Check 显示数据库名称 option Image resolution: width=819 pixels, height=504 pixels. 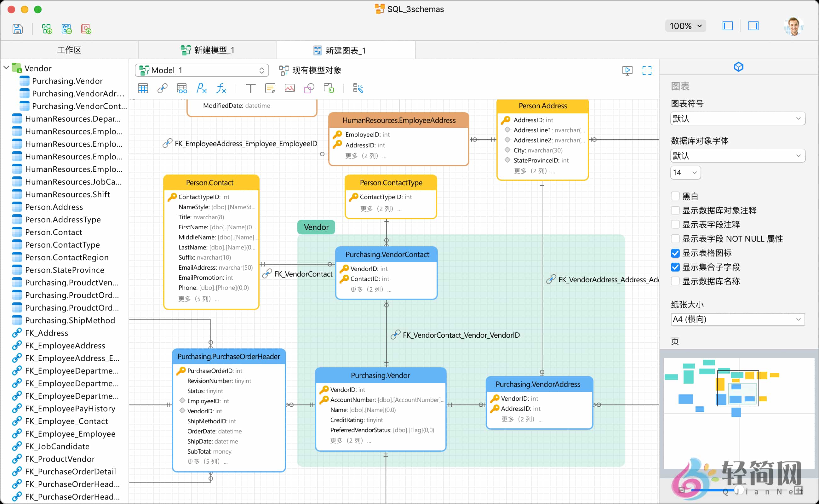click(x=675, y=281)
